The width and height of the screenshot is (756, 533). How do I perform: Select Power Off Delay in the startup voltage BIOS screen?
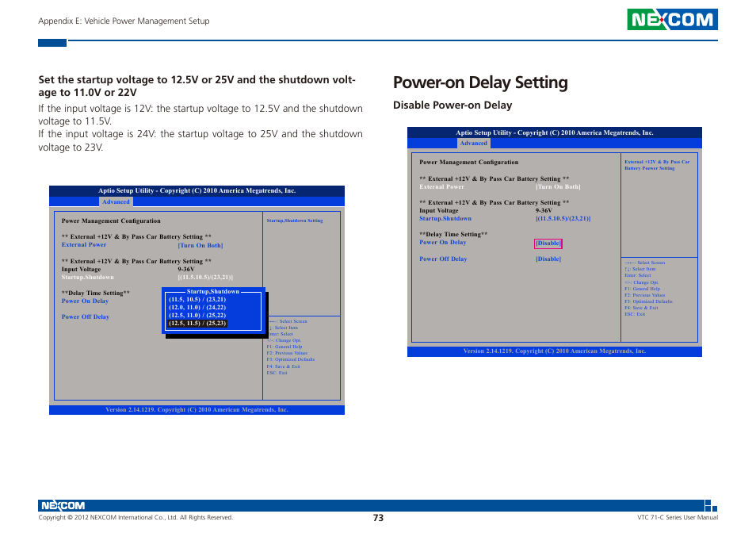coord(86,317)
